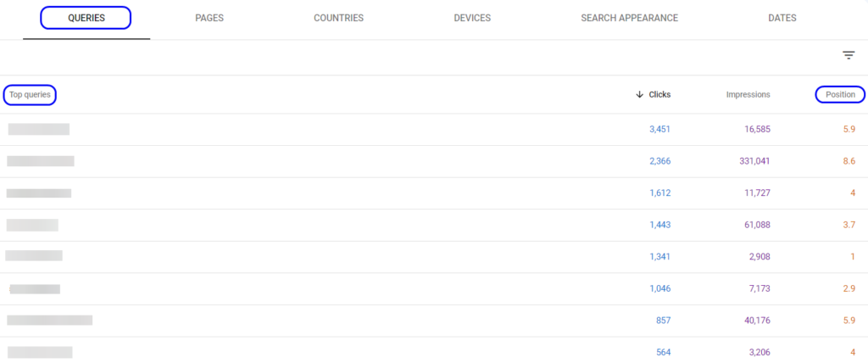Sort by the Impressions column header
This screenshot has width=868, height=363.
tap(748, 95)
